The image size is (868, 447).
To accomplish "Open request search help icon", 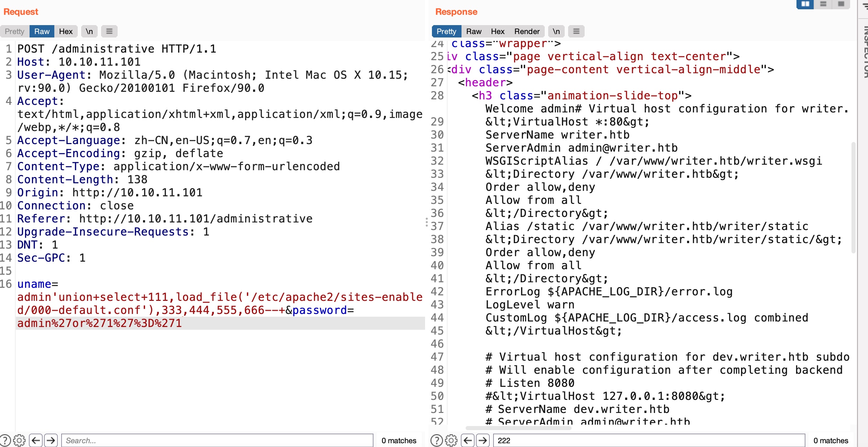I will [x=5, y=440].
